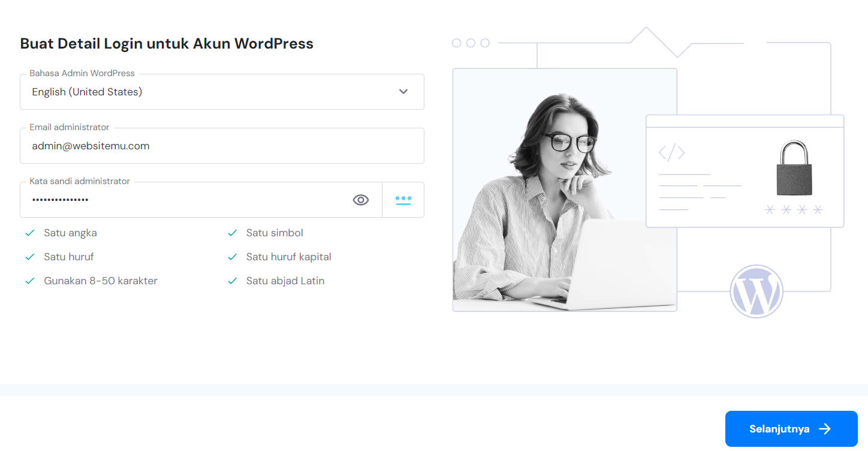Click the "Satu angka" requirement text
Viewport: 868px width, 451px height.
tap(70, 233)
